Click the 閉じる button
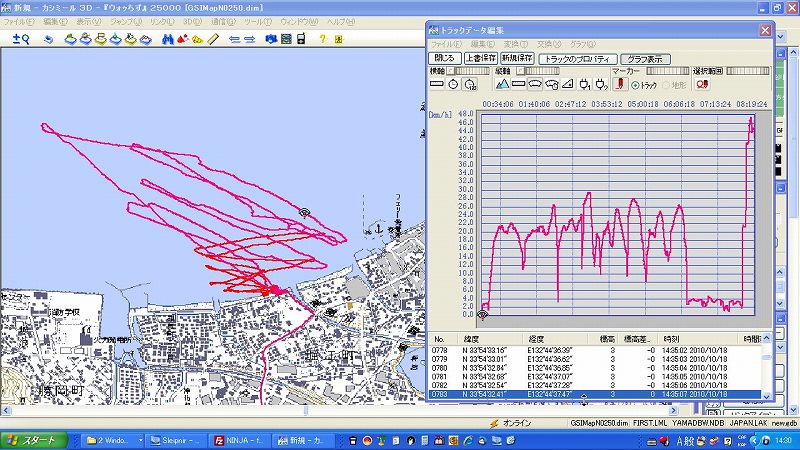 445,59
